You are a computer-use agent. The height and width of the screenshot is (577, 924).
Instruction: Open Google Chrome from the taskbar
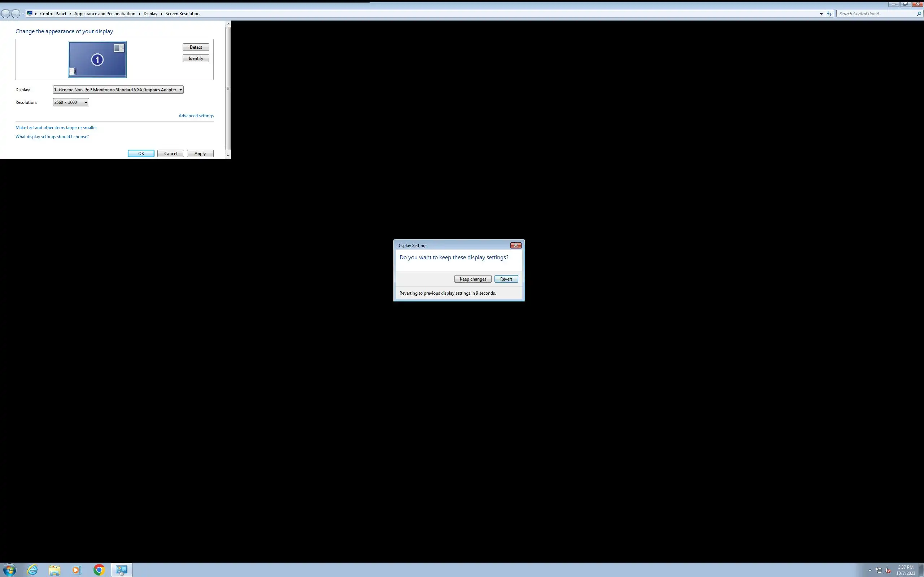[99, 570]
